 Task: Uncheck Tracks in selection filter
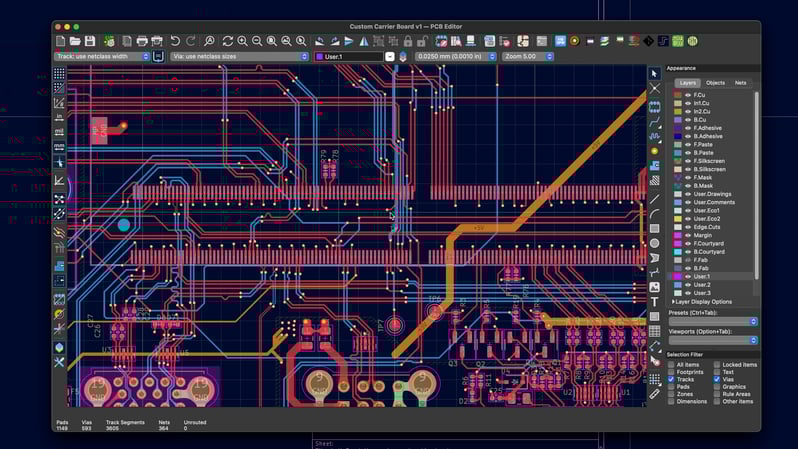pos(671,379)
